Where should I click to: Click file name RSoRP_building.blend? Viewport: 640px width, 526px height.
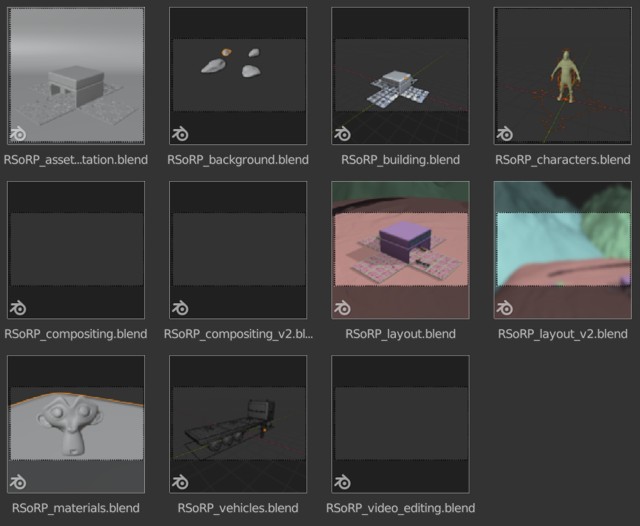400,160
